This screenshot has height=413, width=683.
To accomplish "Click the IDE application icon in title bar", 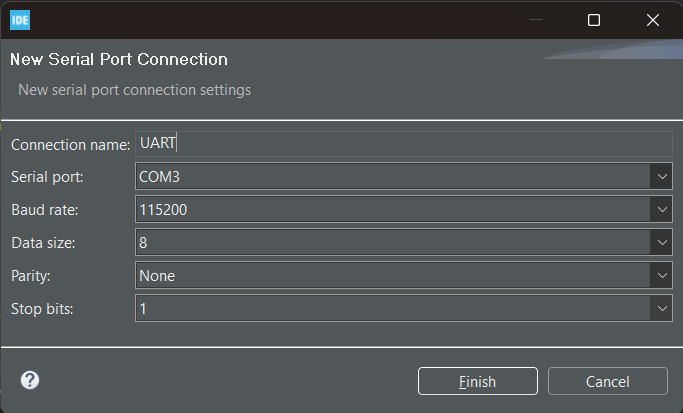I will click(19, 19).
